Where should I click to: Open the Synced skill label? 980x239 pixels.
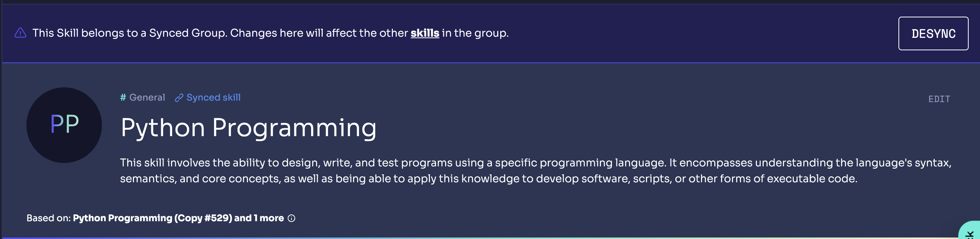pyautogui.click(x=213, y=98)
